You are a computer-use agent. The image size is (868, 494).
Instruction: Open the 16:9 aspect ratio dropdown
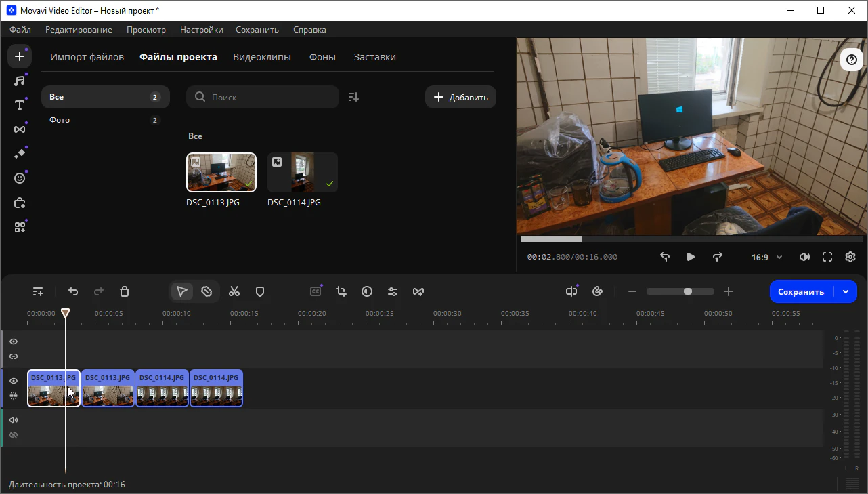coord(766,258)
